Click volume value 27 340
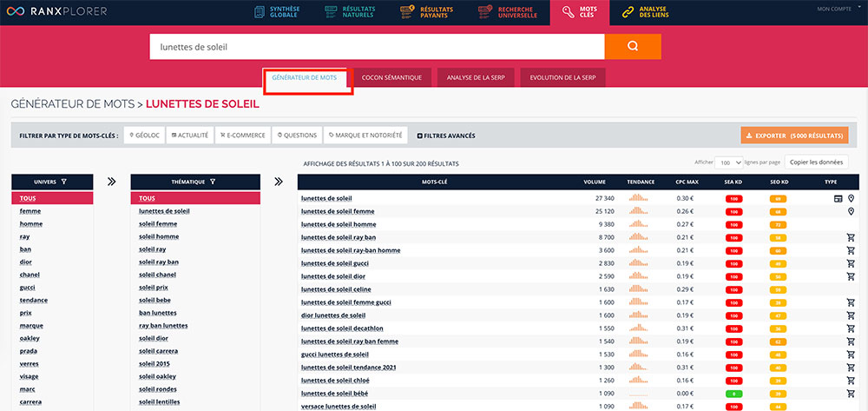Screen dimensions: 868x411 [x=604, y=198]
